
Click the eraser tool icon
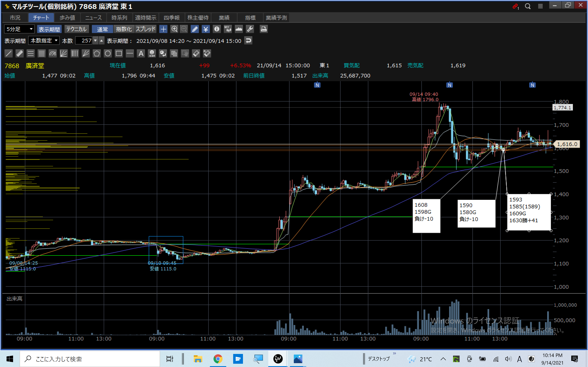(196, 53)
